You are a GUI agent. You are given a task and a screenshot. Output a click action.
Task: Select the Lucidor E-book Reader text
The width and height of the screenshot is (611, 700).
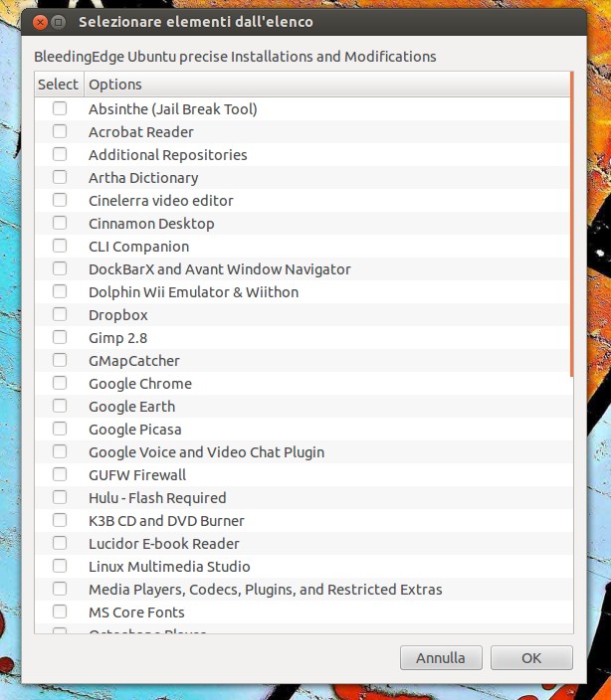coord(164,544)
